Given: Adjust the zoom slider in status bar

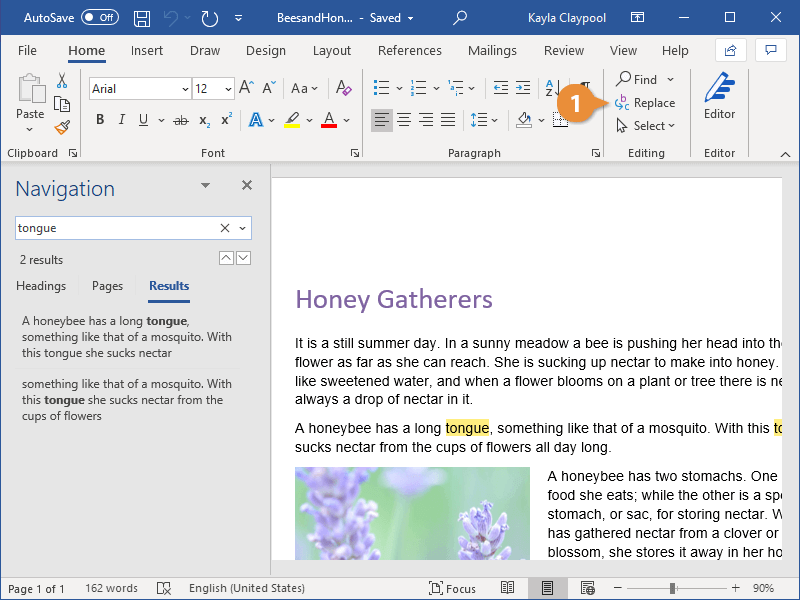Looking at the screenshot, I should pyautogui.click(x=673, y=588).
